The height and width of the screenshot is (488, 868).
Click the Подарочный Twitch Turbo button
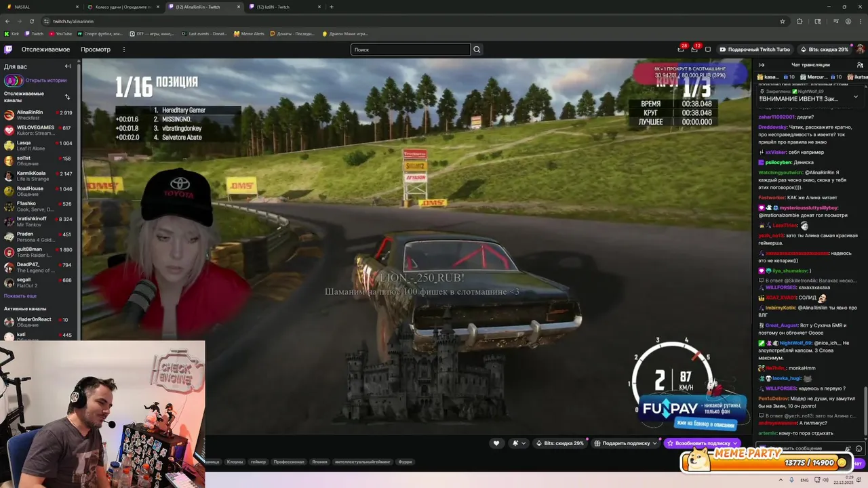(754, 49)
